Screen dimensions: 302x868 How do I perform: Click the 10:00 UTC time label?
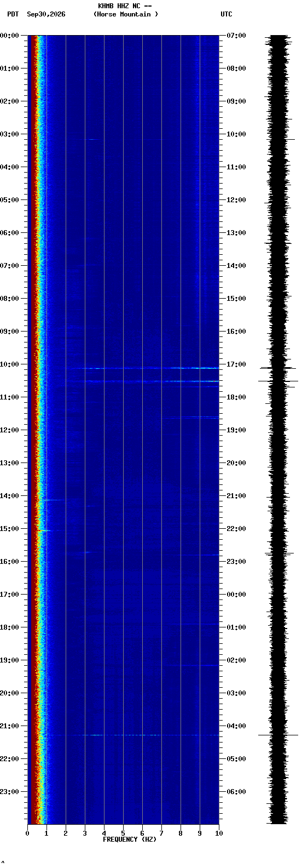[236, 134]
